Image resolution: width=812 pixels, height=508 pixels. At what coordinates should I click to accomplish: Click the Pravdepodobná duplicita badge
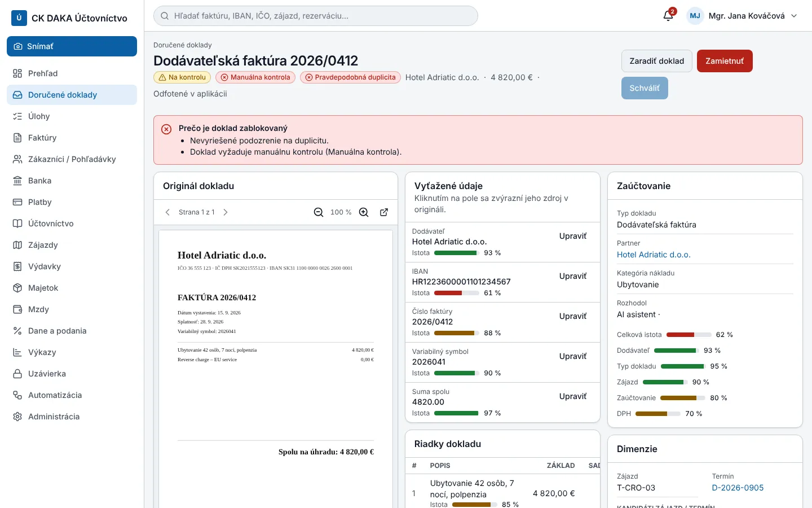click(350, 77)
